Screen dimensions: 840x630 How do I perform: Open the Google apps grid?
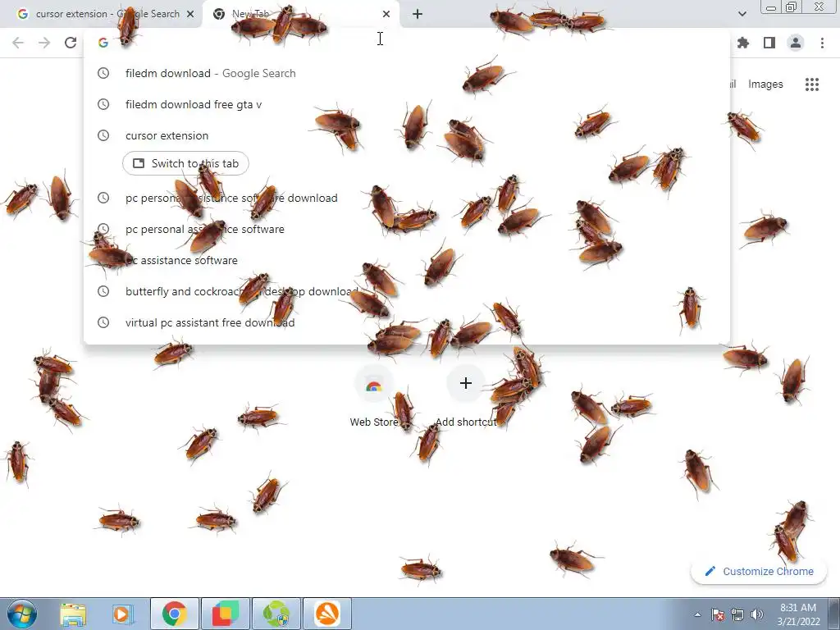[x=812, y=84]
